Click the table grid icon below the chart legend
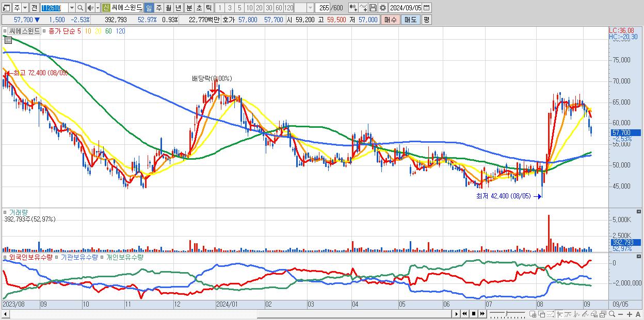This screenshot has height=320, width=644. click(x=9, y=41)
